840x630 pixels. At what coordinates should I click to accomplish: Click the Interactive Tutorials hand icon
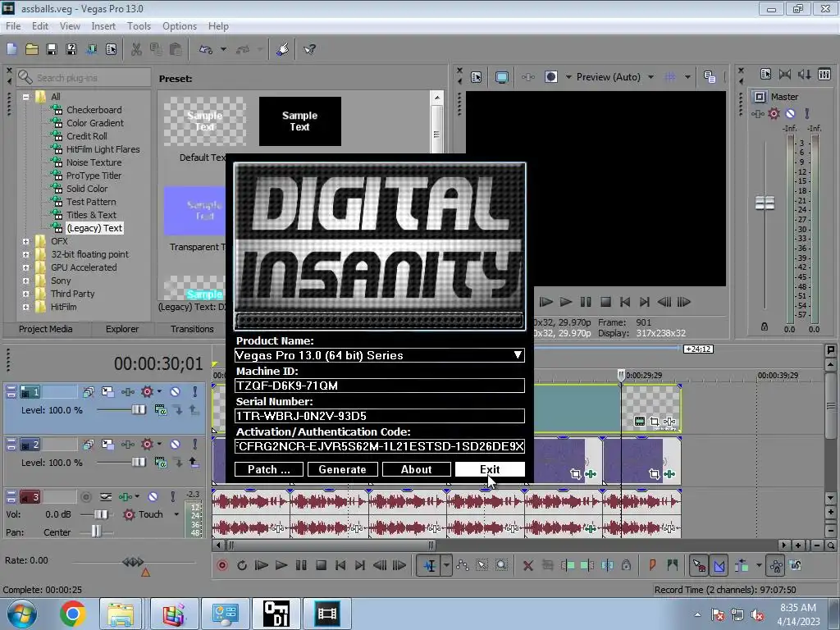(283, 50)
